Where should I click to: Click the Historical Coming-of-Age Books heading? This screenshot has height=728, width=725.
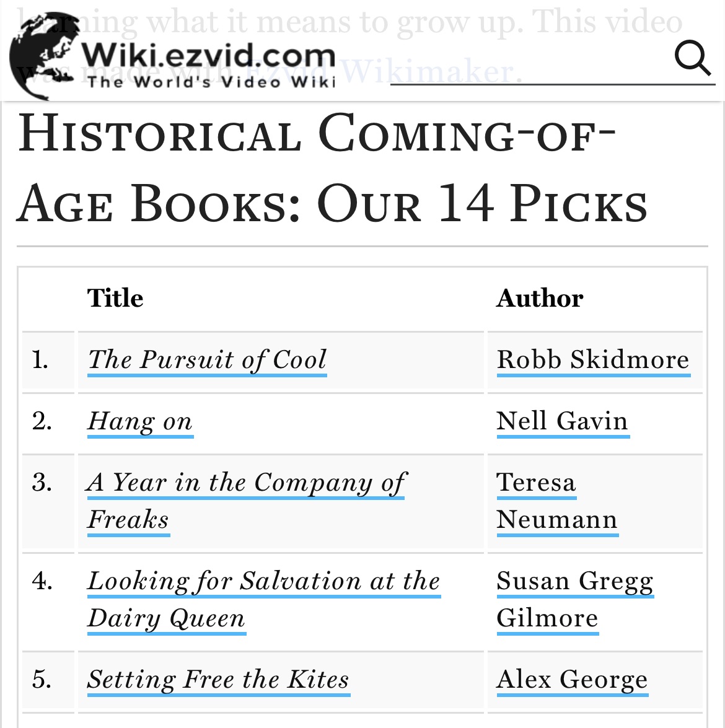click(332, 167)
